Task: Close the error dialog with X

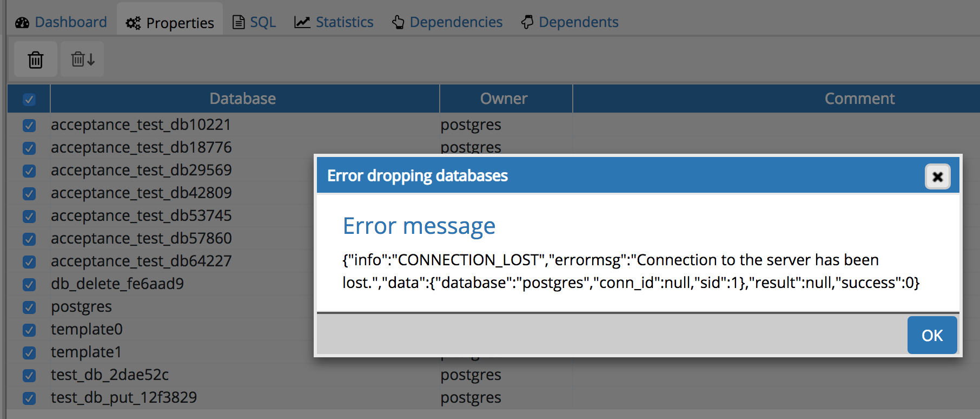Action: (x=937, y=176)
